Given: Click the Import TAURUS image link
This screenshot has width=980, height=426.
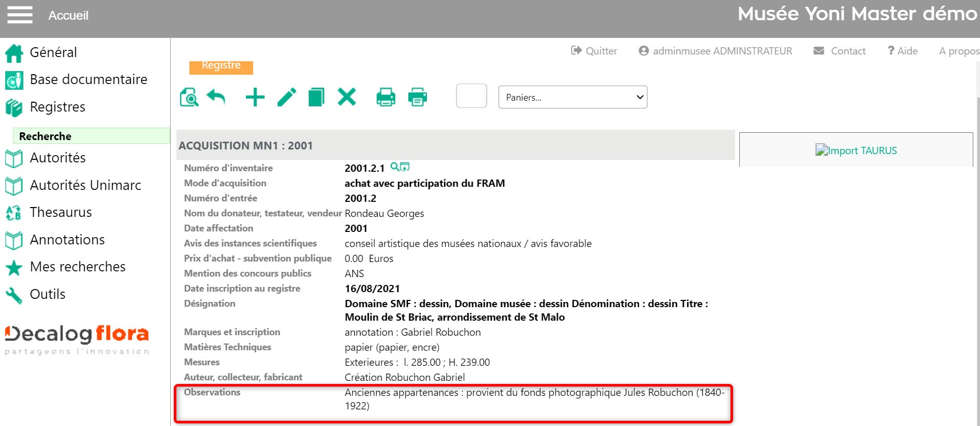Looking at the screenshot, I should [856, 150].
